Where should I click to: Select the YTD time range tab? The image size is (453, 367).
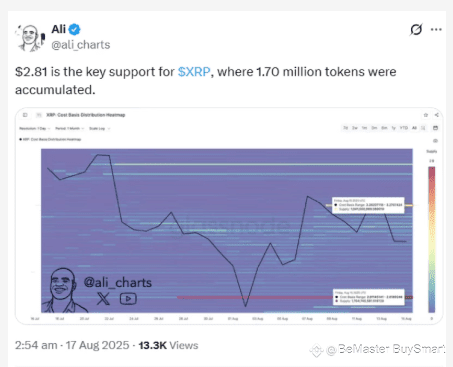click(x=404, y=128)
